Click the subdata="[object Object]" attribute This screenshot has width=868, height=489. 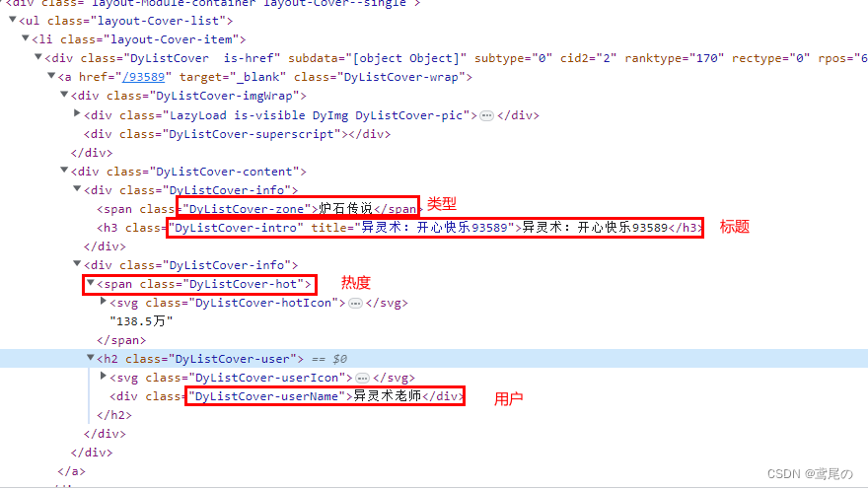point(378,58)
